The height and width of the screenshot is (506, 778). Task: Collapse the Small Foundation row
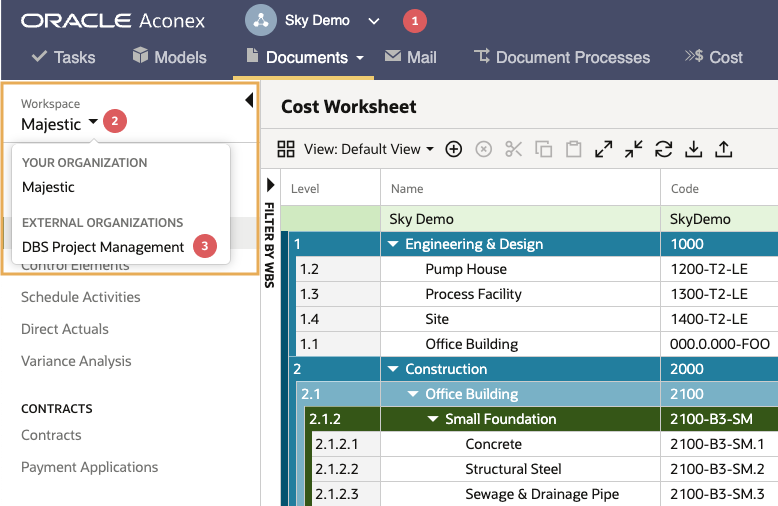point(433,419)
